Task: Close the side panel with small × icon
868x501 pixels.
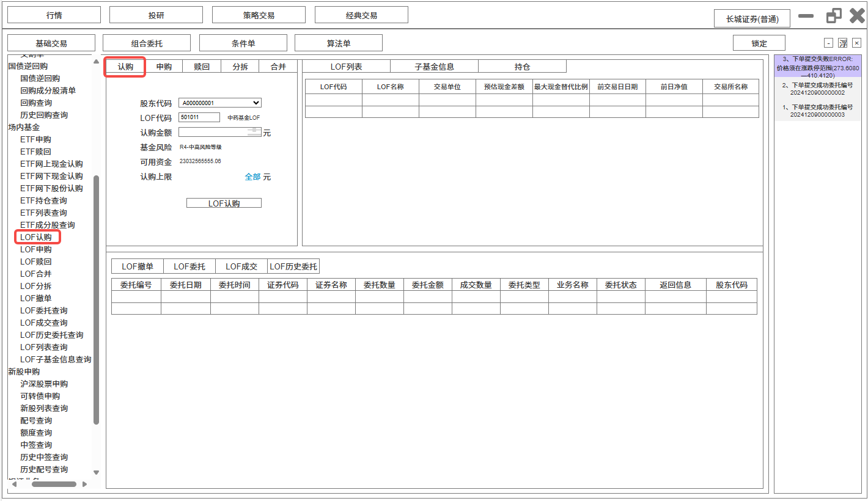Action: pyautogui.click(x=856, y=43)
